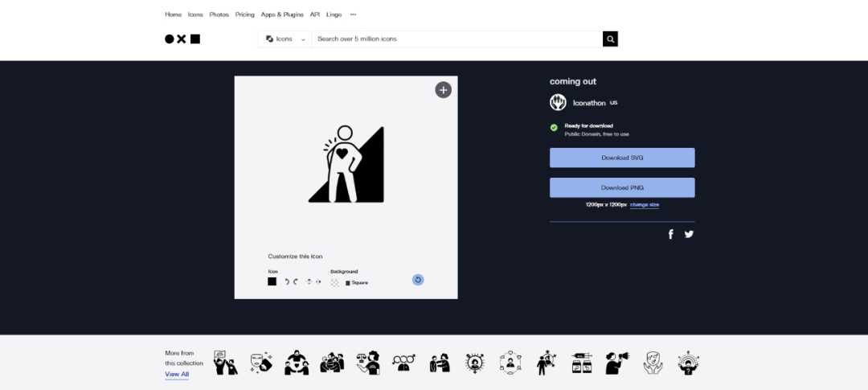Image resolution: width=868 pixels, height=390 pixels.
Task: Open Photos in top navigation
Action: tap(219, 14)
